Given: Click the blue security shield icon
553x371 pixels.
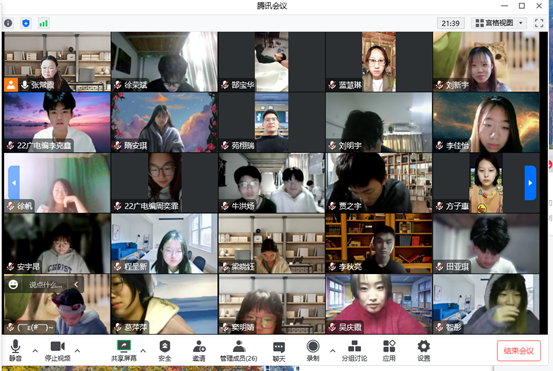Looking at the screenshot, I should click(26, 23).
